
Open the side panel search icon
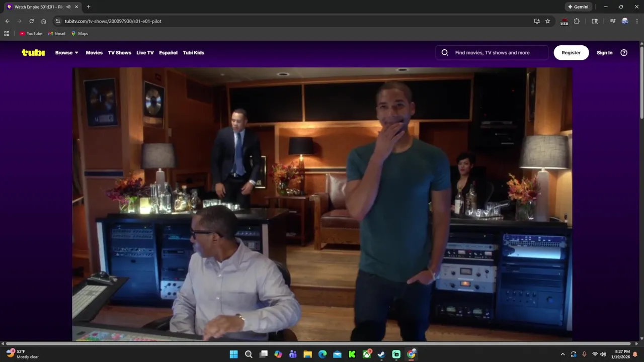(x=595, y=21)
